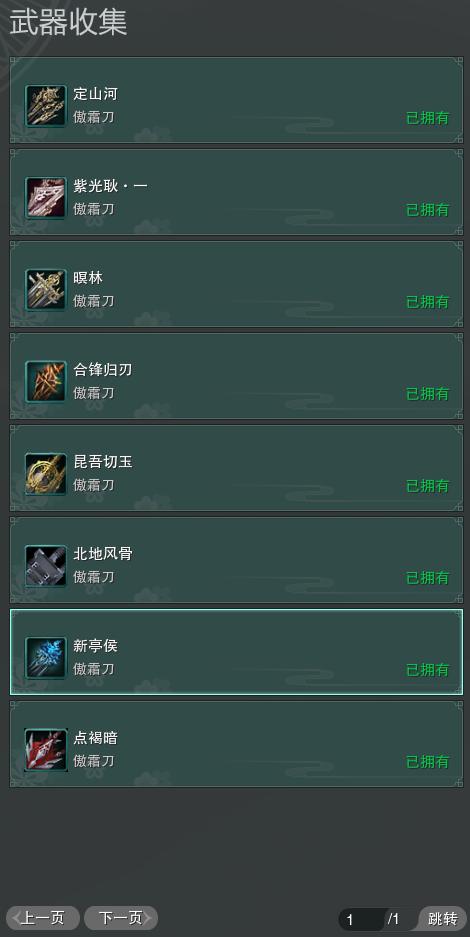Select the 紫光耿・一 weapon icon

[45, 198]
